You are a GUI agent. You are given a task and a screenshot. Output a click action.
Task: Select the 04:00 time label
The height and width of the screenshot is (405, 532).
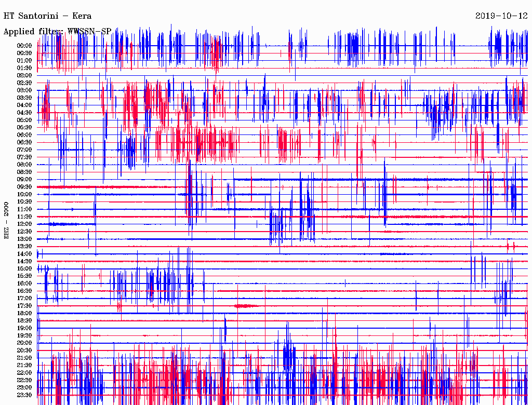pos(24,105)
